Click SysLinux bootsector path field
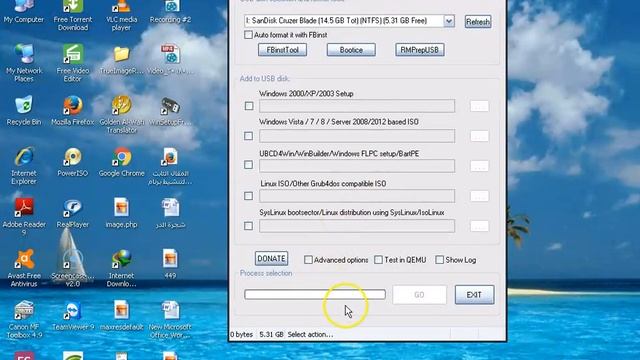 click(x=357, y=226)
